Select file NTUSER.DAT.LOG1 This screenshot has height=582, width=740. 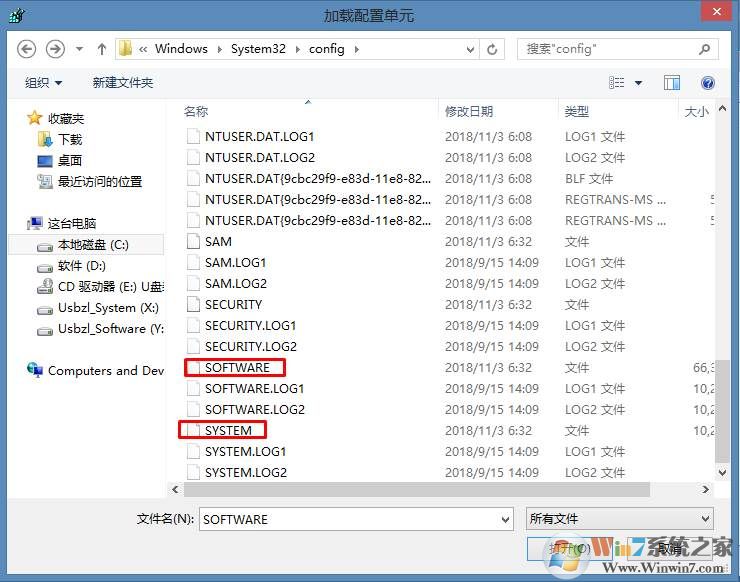260,136
